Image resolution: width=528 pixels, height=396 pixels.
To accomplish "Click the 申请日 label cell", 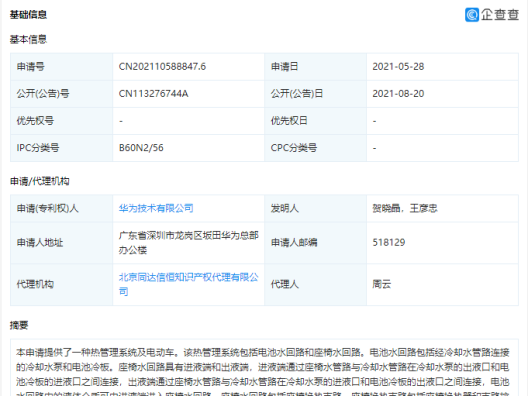I will [x=316, y=67].
